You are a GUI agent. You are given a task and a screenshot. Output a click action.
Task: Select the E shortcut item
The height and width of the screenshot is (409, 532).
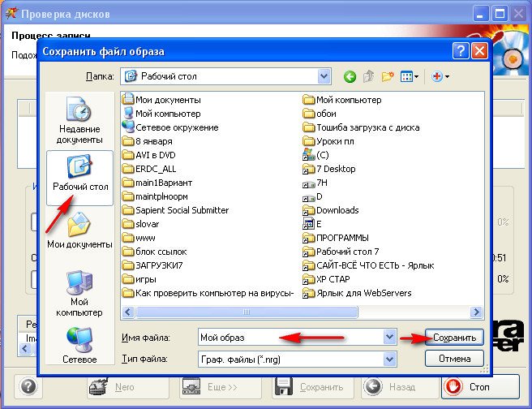pyautogui.click(x=312, y=224)
